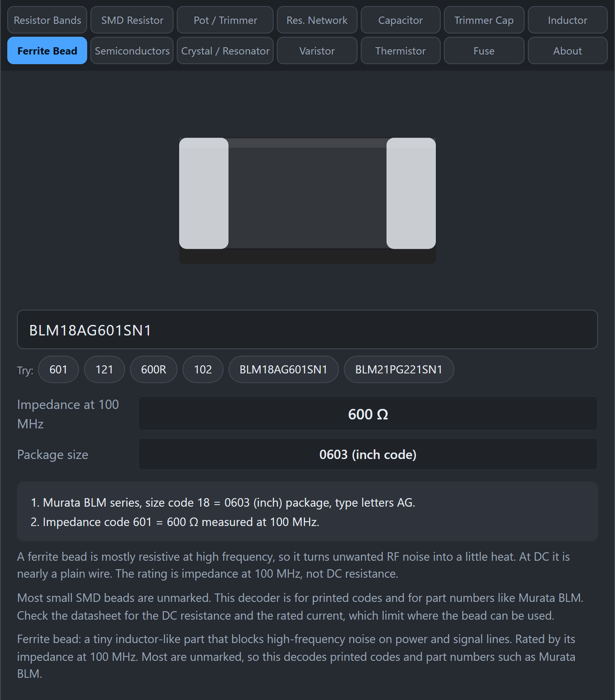The width and height of the screenshot is (615, 700).
Task: Load the BLM21PG221SN1 example part
Action: point(399,369)
